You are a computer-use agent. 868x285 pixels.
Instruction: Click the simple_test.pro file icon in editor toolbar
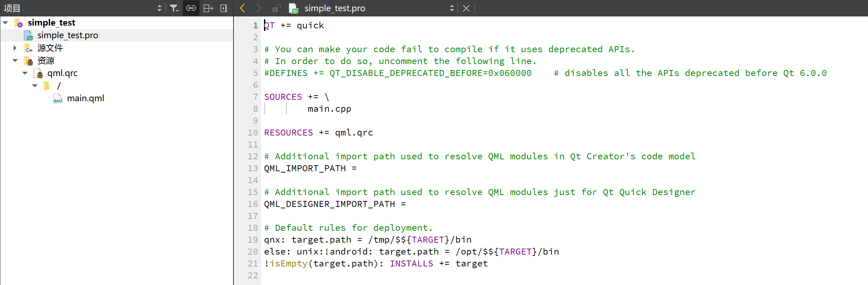tap(293, 8)
